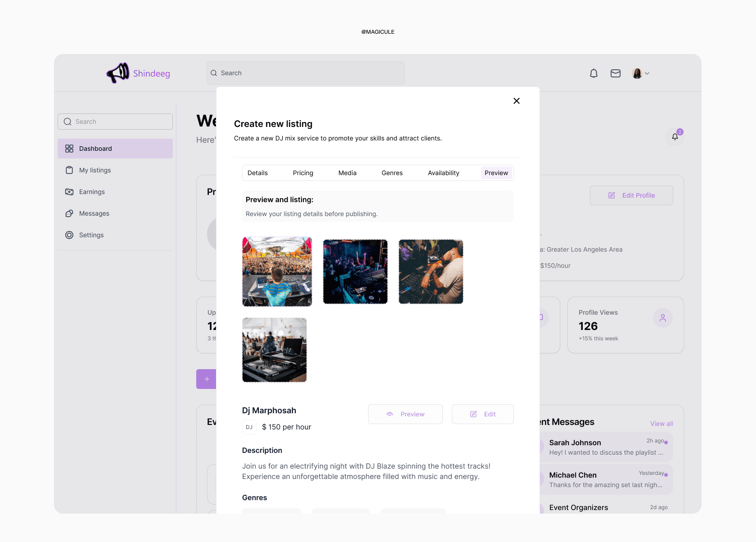This screenshot has width=756, height=542.
Task: Switch to the Pricing tab
Action: [x=303, y=173]
